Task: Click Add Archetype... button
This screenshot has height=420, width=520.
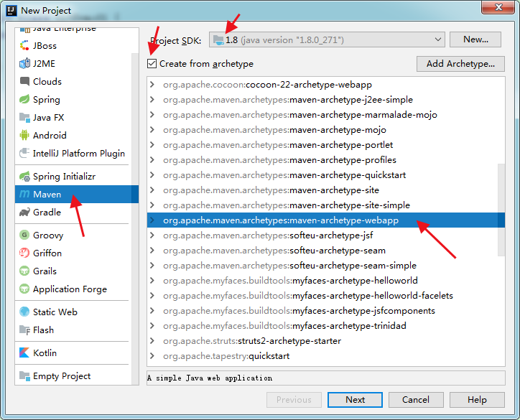Action: [x=460, y=64]
